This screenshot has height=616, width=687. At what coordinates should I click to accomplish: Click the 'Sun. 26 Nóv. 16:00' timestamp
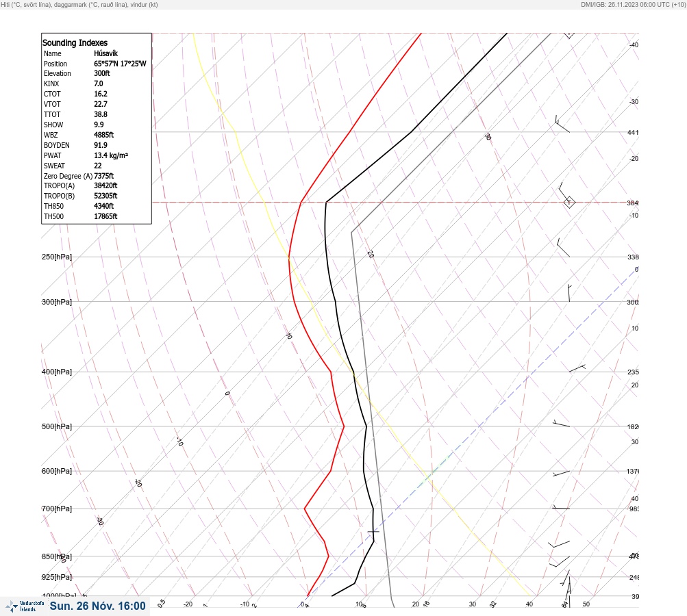click(x=98, y=606)
